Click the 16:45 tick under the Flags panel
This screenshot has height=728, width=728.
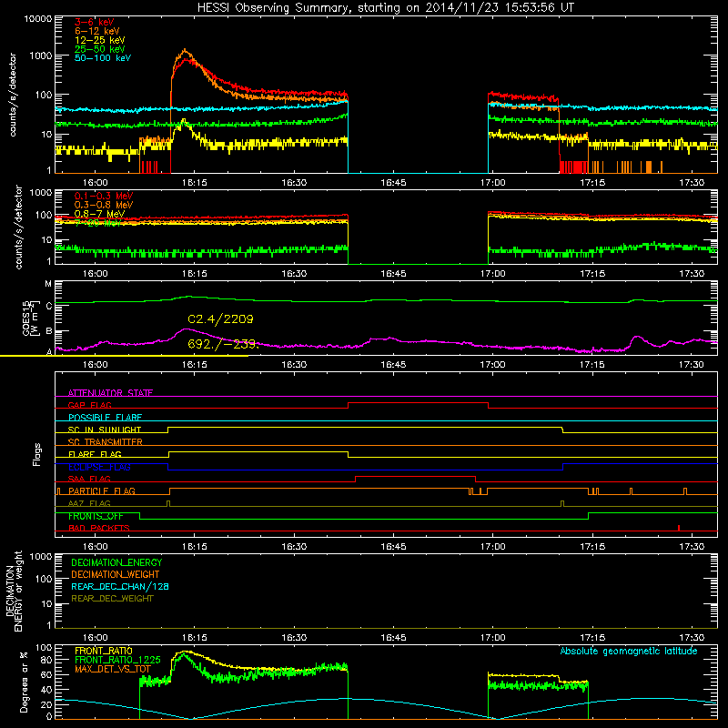coord(393,547)
